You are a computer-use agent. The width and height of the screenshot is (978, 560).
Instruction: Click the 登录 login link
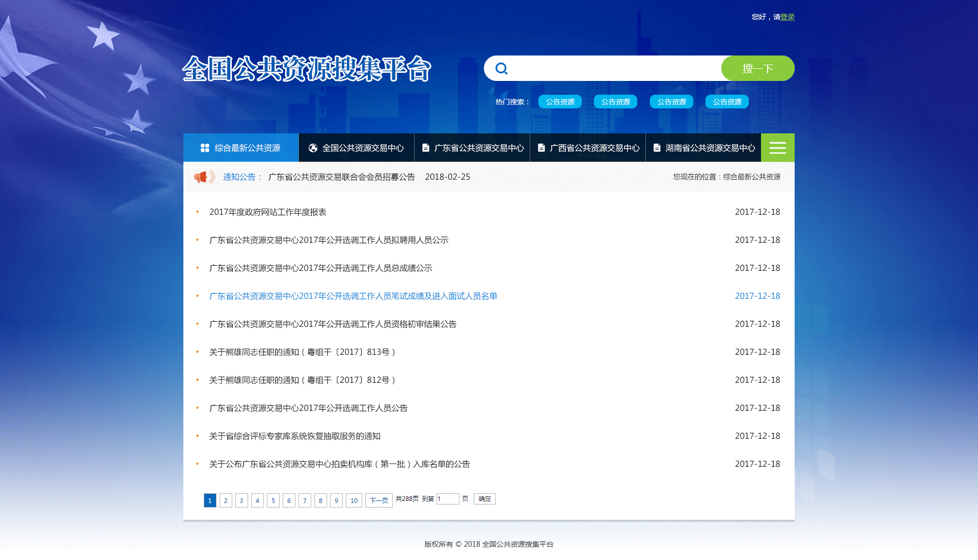787,17
